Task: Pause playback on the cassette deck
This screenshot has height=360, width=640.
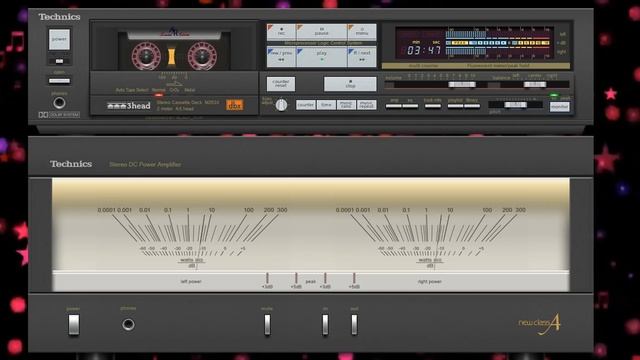Action: point(322,32)
